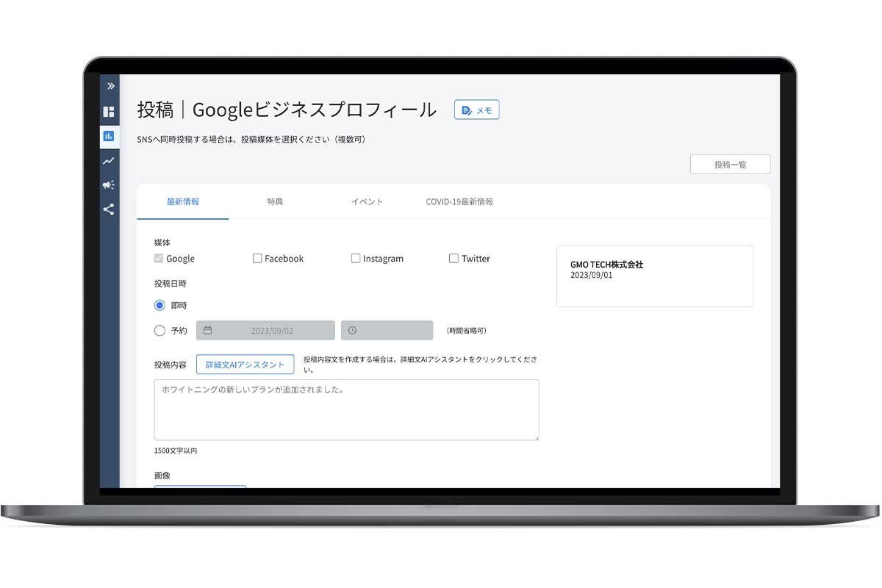Open the share icon in sidebar
Screen dimensions: 882x588
click(x=109, y=209)
